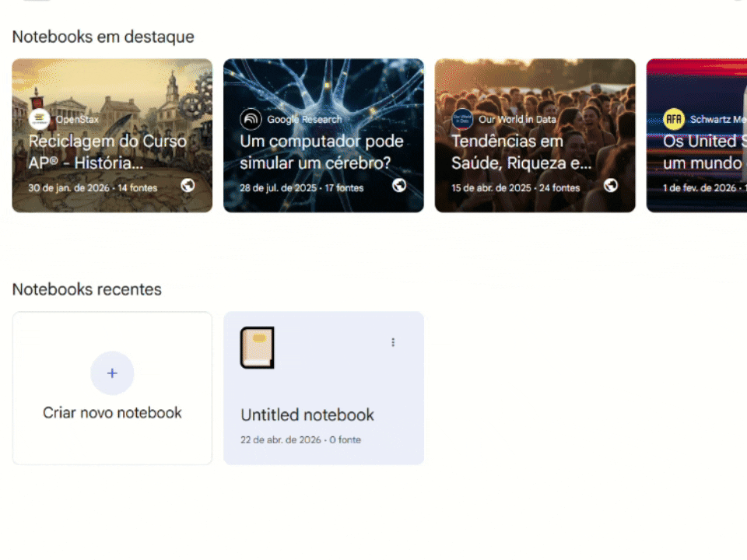This screenshot has height=560, width=747.
Task: Open the three-dot menu on Untitled notebook
Action: (x=393, y=342)
